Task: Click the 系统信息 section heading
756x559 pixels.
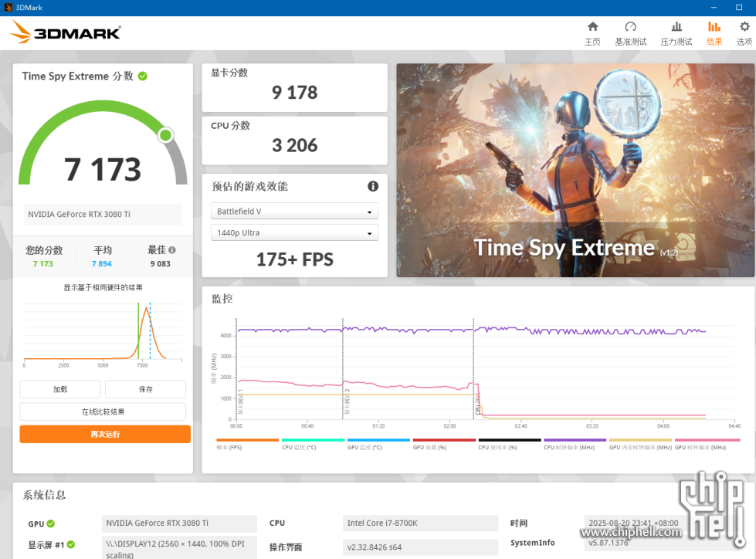Action: coord(44,495)
